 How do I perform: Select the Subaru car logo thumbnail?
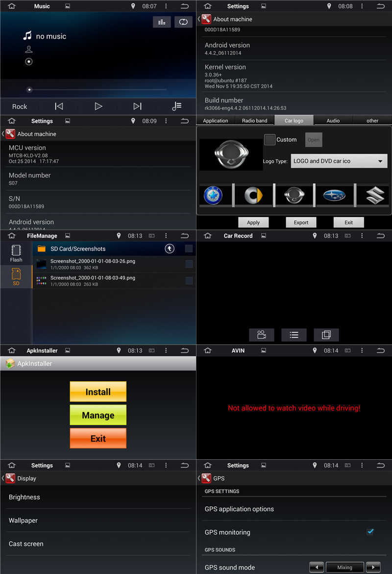334,195
